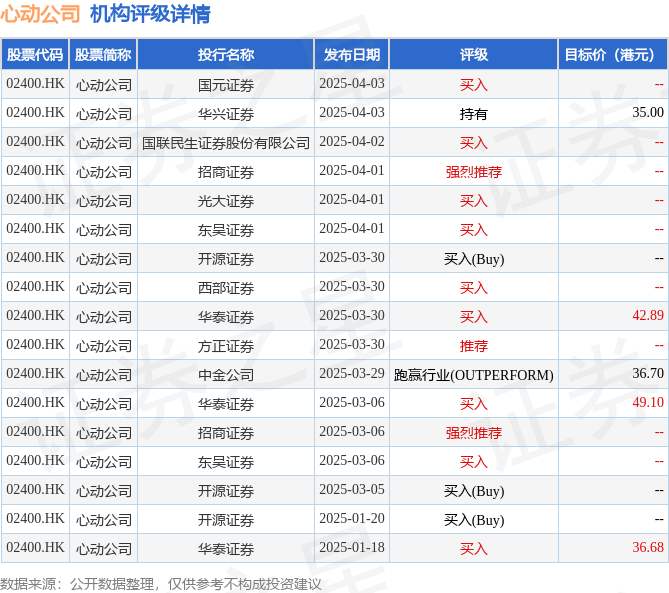Click the 中金公司 cell

[226, 375]
